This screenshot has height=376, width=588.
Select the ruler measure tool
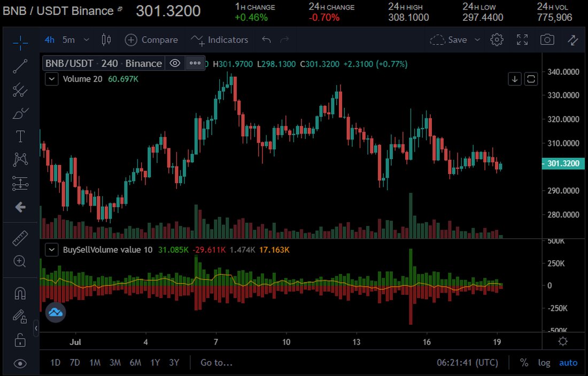(20, 238)
